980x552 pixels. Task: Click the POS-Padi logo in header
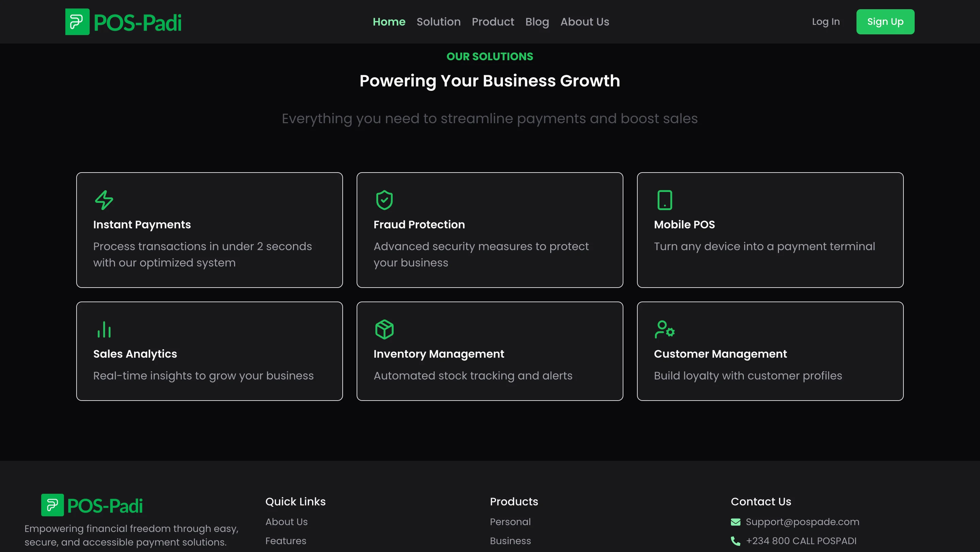(123, 22)
